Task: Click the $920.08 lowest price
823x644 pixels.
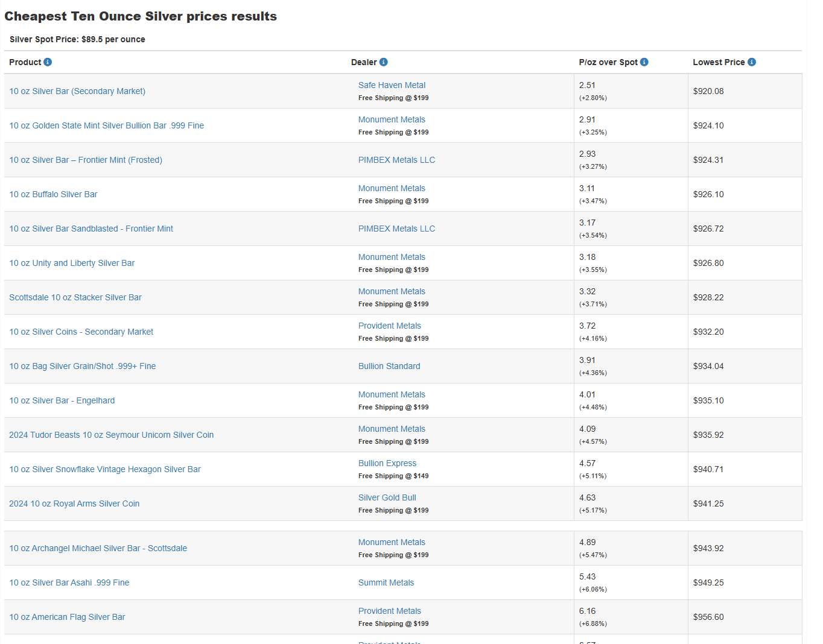Action: [x=708, y=91]
